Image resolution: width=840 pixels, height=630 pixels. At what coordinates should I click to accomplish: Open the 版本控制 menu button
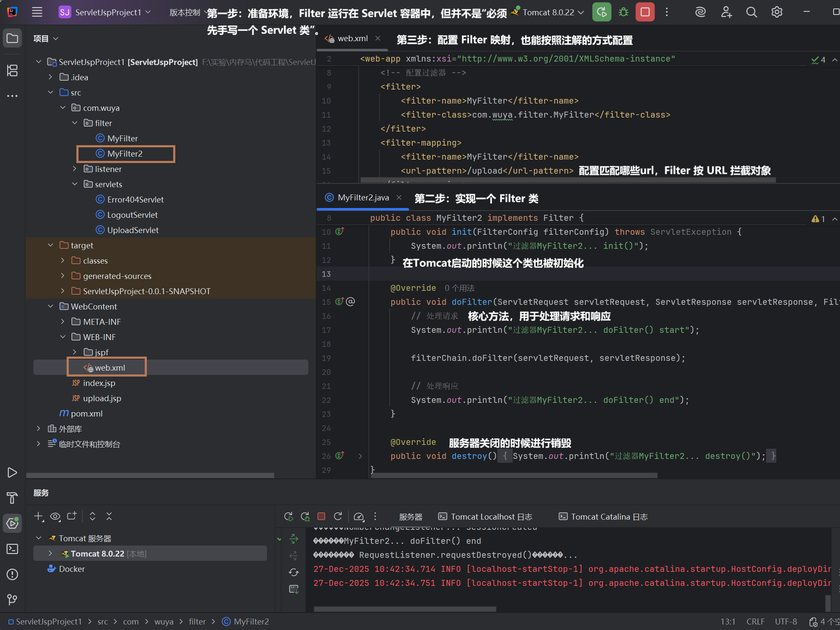[x=185, y=12]
